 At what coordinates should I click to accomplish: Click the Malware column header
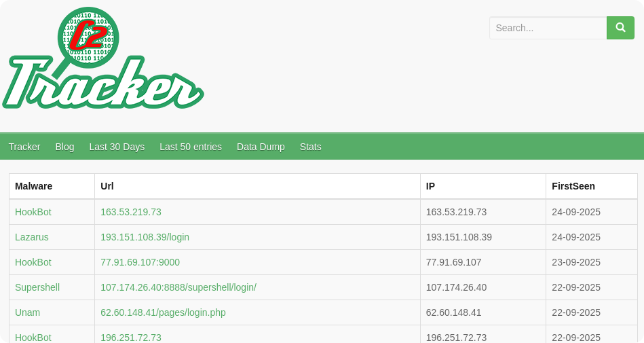tap(34, 186)
